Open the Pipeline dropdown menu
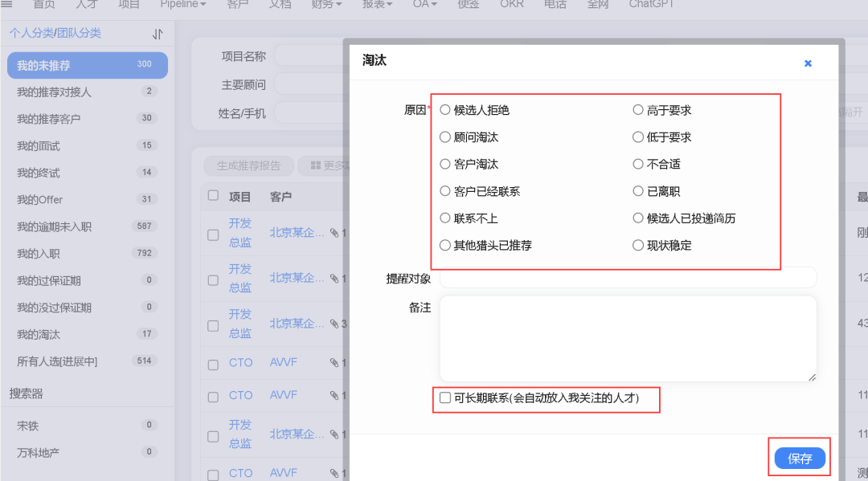Image resolution: width=868 pixels, height=481 pixels. click(x=183, y=5)
